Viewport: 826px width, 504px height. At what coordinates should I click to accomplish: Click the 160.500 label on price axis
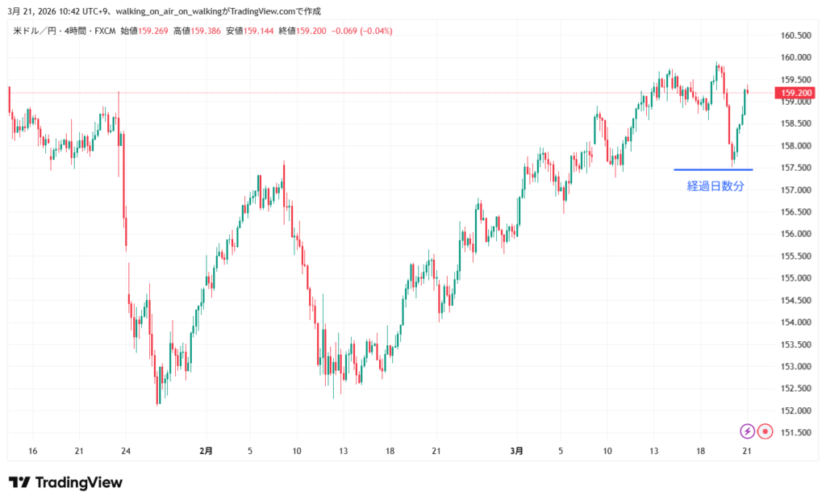pyautogui.click(x=795, y=35)
